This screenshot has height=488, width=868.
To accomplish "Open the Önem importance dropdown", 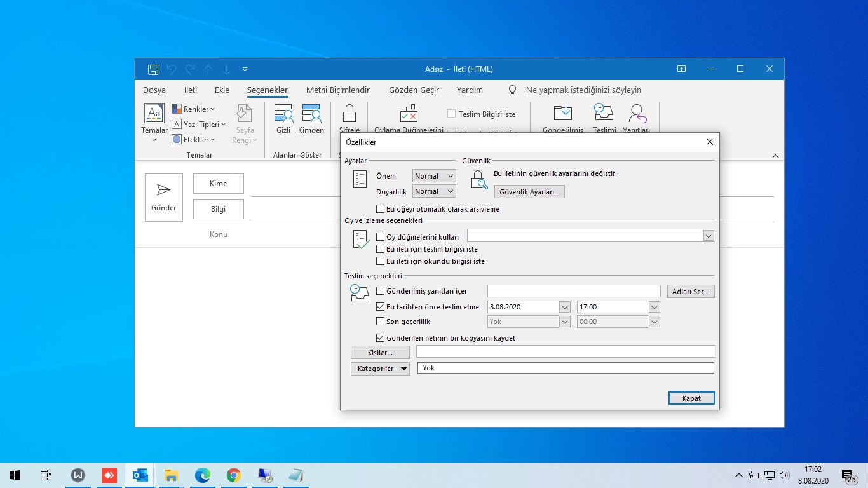I will 435,176.
